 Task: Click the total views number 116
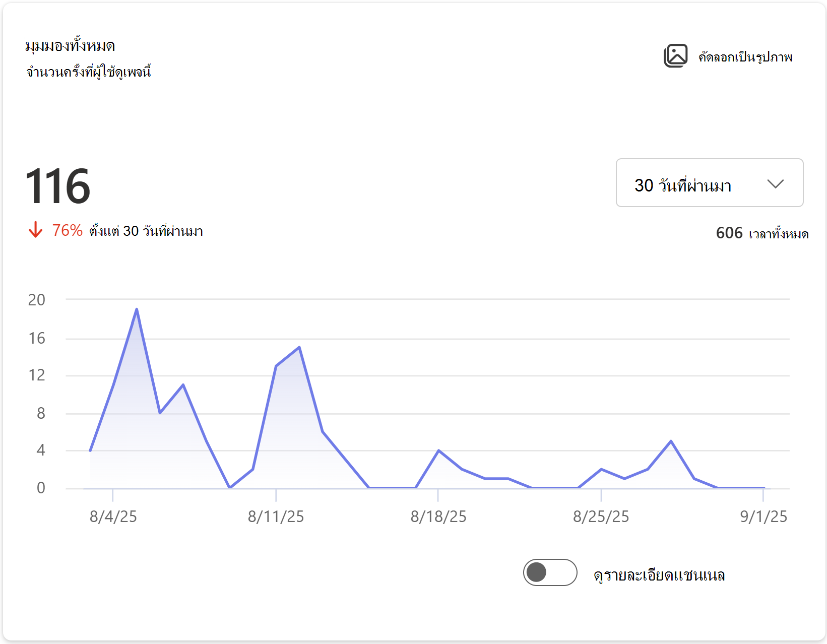click(58, 186)
